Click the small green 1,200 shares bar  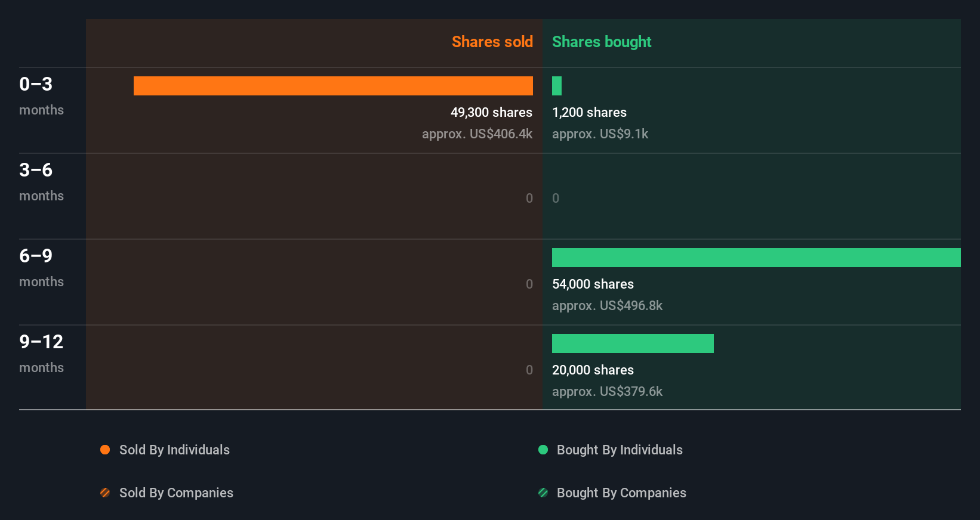(x=557, y=86)
